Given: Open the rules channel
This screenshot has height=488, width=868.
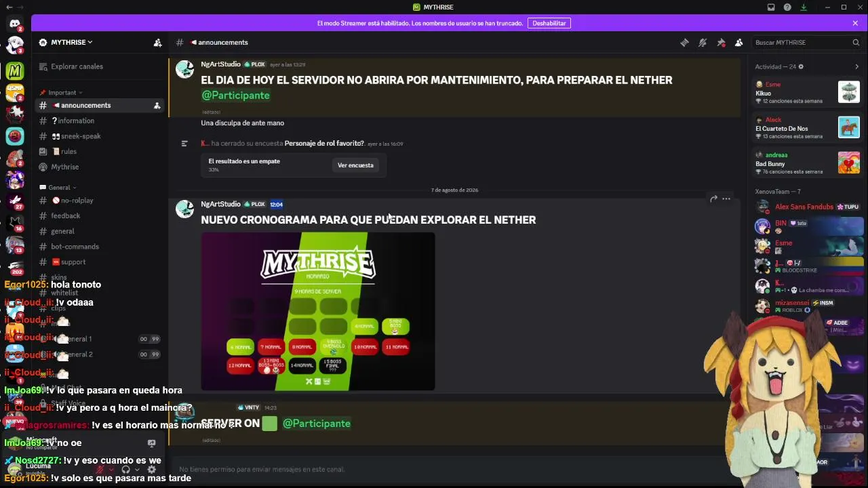Looking at the screenshot, I should click(100, 152).
